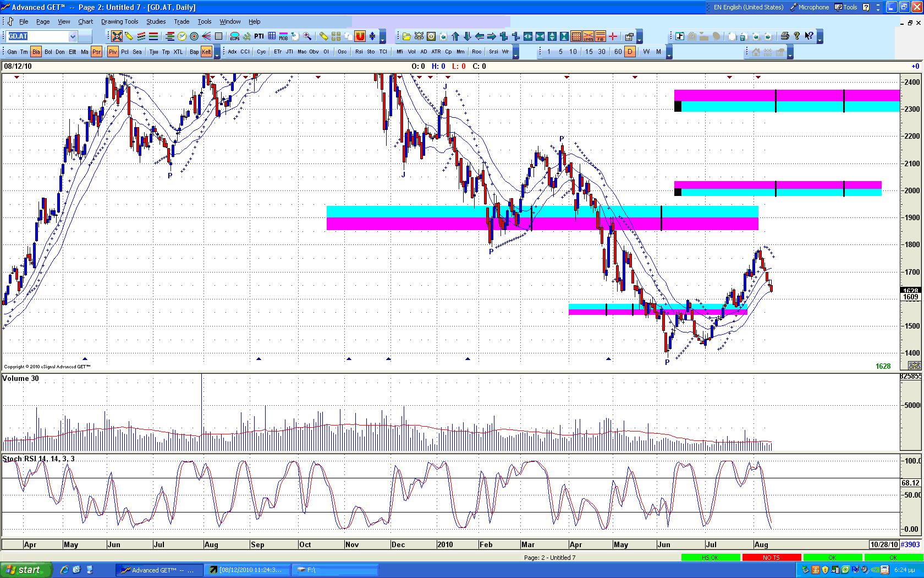Click the printer icon in toolbar
Image resolution: width=924 pixels, height=578 pixels.
[785, 36]
